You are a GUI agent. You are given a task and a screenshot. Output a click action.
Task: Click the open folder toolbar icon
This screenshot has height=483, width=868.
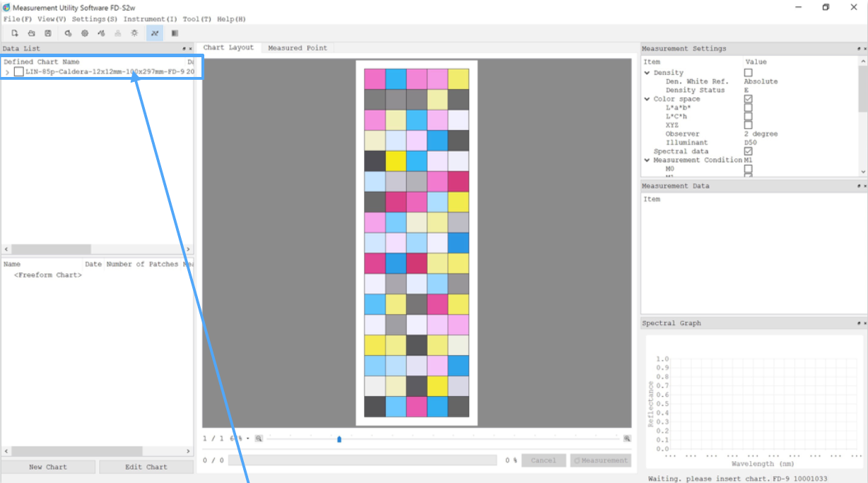31,33
